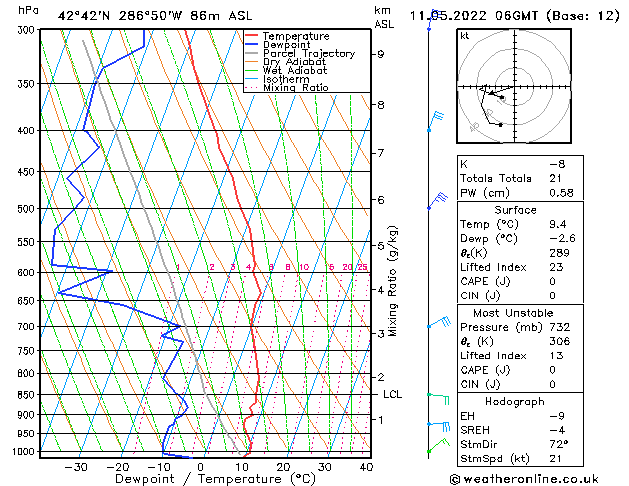Click the Surface section heading
Screen dimensions: 629x486
point(515,210)
